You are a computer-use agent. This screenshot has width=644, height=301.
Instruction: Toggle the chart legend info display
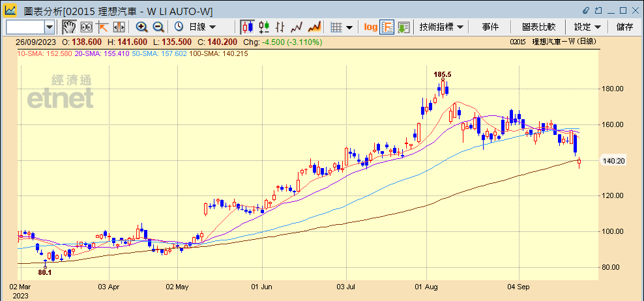click(x=387, y=27)
